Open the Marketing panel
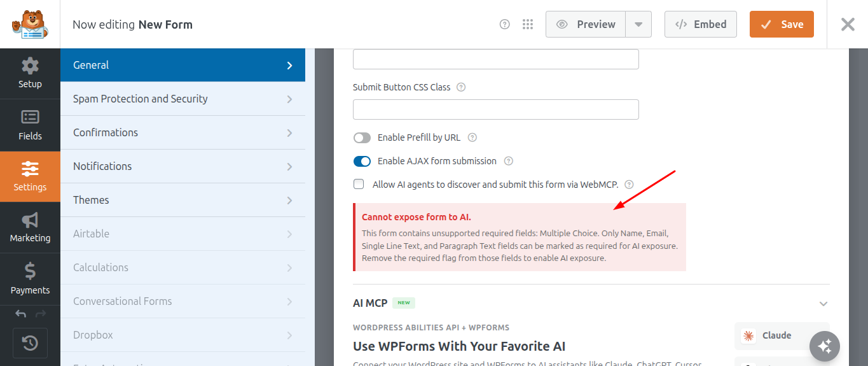868x366 pixels. click(x=30, y=227)
